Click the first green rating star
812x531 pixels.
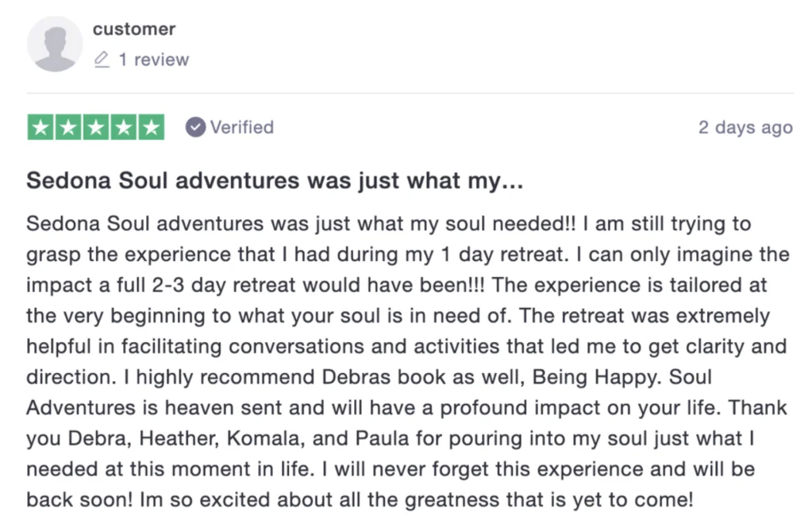pos(41,128)
